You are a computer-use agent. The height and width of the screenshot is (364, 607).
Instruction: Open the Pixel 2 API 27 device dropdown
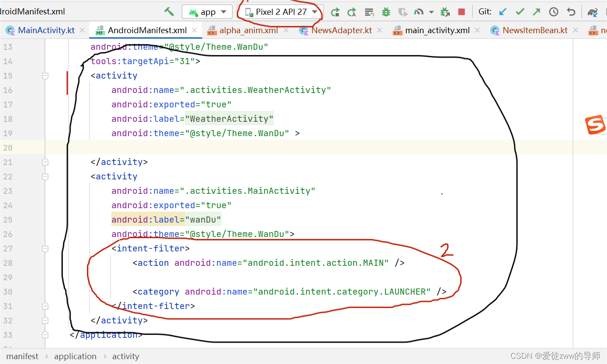point(280,12)
